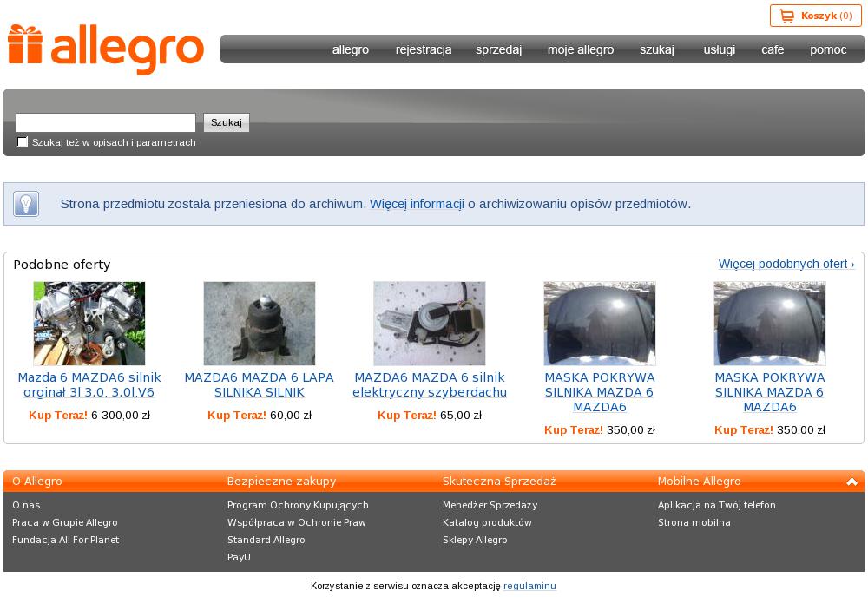Viewport: 868px width, 603px height.
Task: Open pomoc help menu item
Action: coord(828,49)
